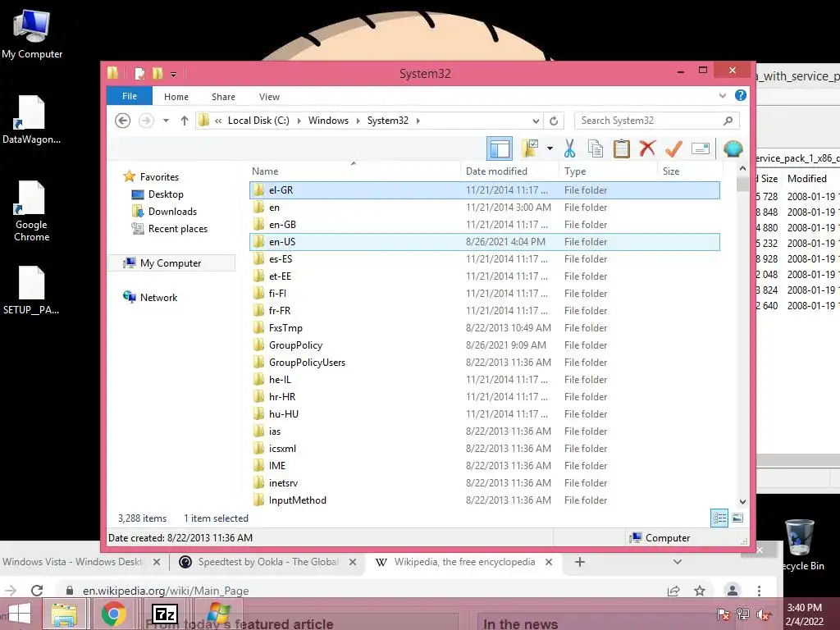840x630 pixels.
Task: Click the Paste clipboard toolbar icon
Action: [x=622, y=148]
